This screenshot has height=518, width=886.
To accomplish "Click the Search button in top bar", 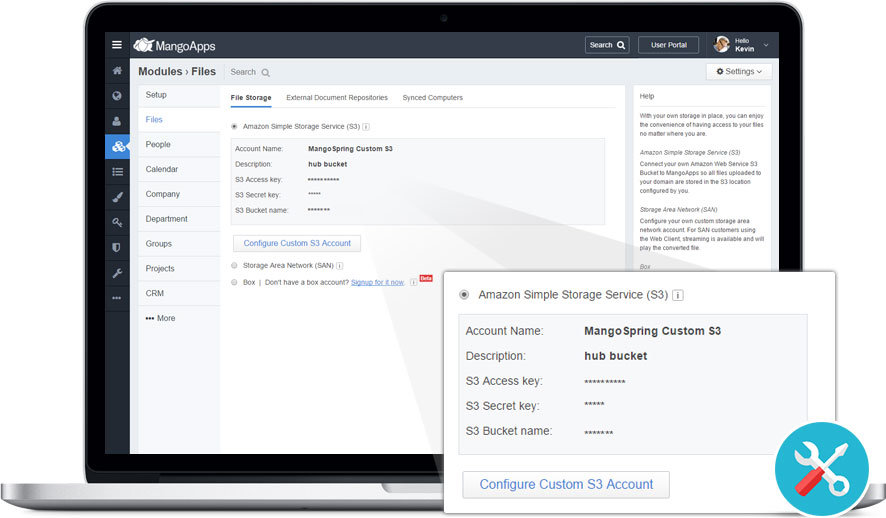I will (607, 45).
